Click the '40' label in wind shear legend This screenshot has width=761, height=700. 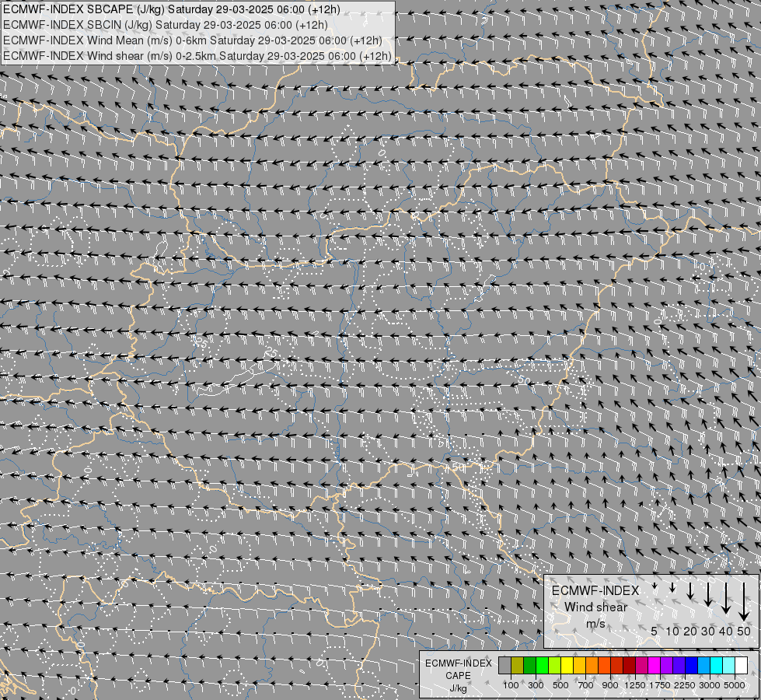726,631
